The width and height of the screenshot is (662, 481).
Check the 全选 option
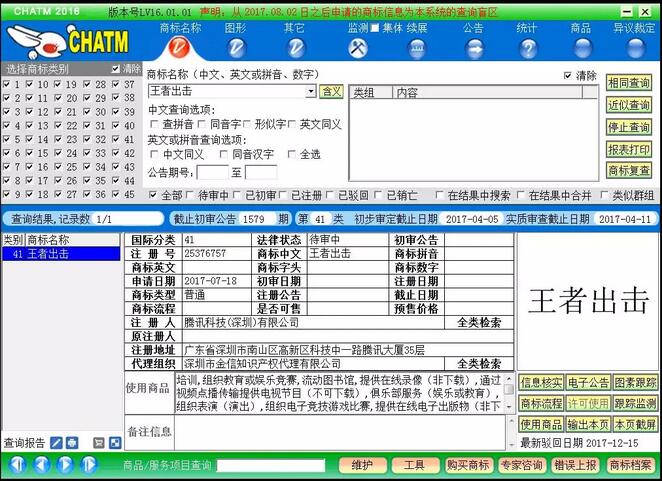291,154
